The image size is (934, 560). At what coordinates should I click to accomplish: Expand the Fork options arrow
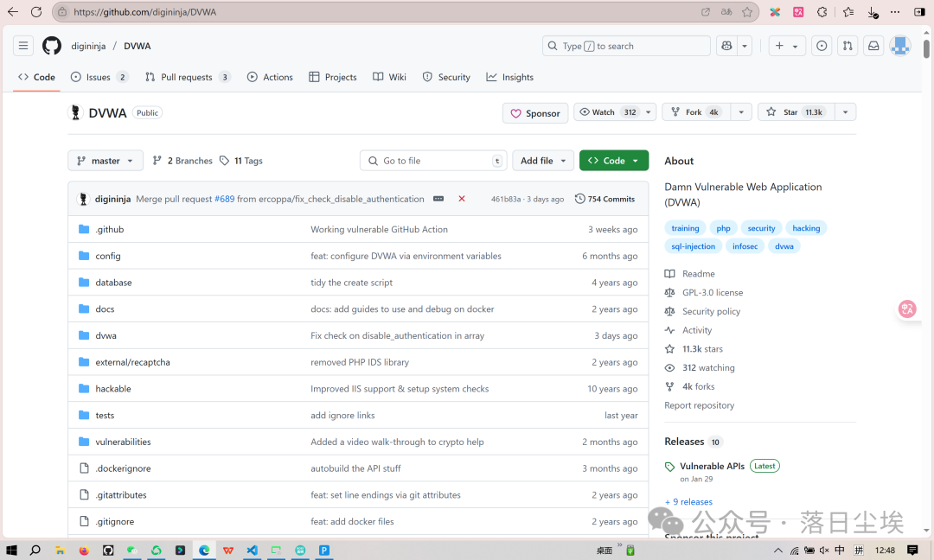pyautogui.click(x=741, y=111)
